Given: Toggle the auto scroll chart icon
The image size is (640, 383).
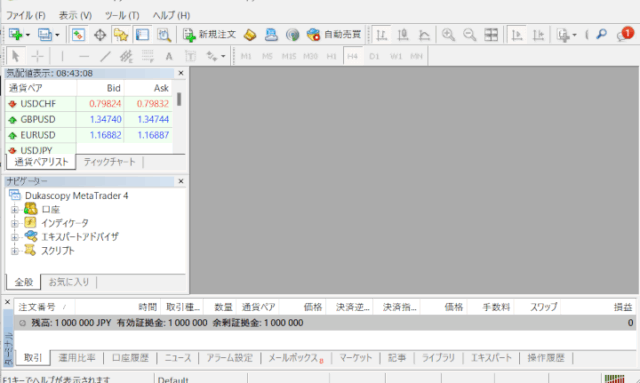Looking at the screenshot, I should pos(517,35).
